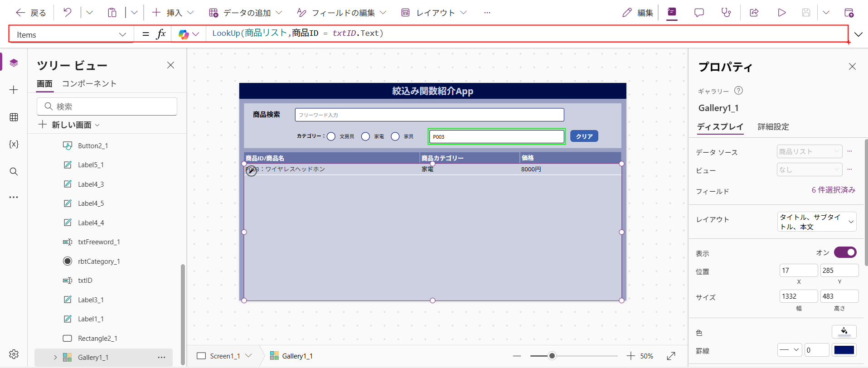Switch to the 詳細設定 tab

tap(773, 127)
